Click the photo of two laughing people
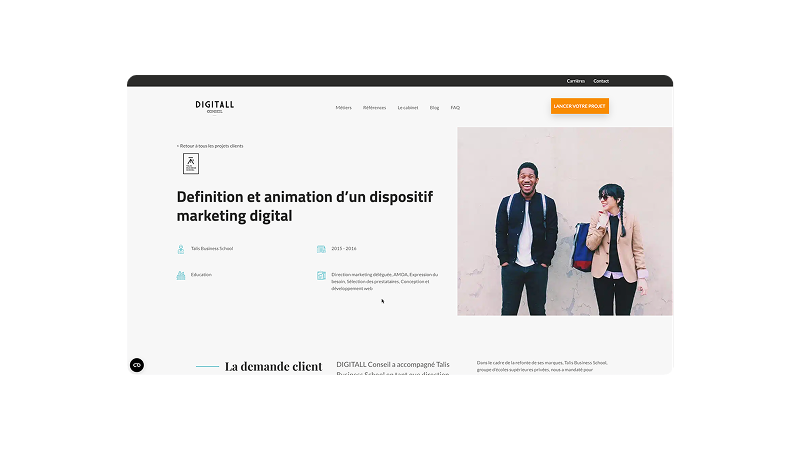The width and height of the screenshot is (800, 450). point(565,221)
